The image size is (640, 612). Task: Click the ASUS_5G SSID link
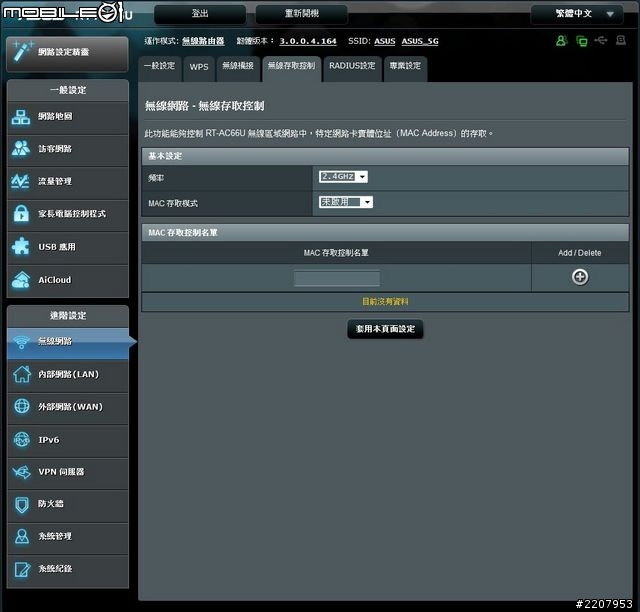click(419, 41)
